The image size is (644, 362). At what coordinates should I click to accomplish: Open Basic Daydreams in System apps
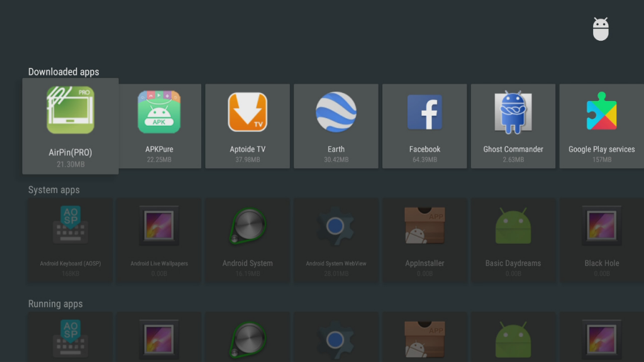point(513,241)
